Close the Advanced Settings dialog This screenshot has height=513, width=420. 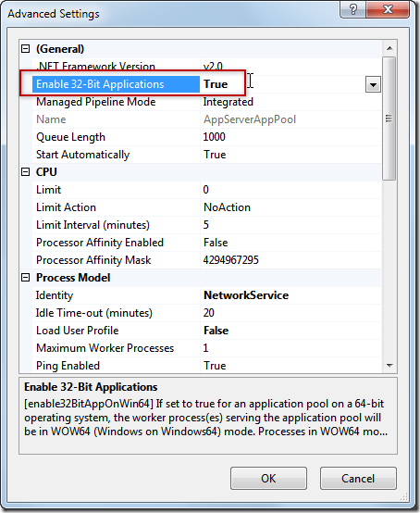click(x=388, y=9)
